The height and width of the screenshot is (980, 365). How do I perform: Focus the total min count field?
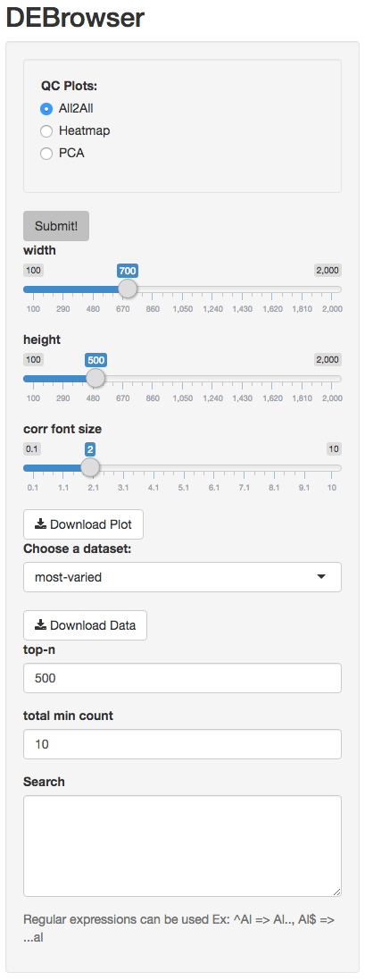[x=182, y=744]
